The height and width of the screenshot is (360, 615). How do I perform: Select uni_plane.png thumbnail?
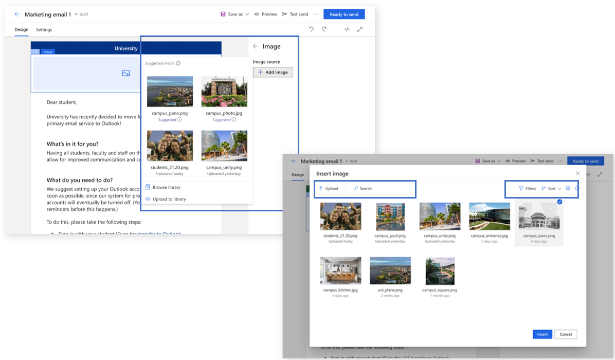pyautogui.click(x=390, y=271)
